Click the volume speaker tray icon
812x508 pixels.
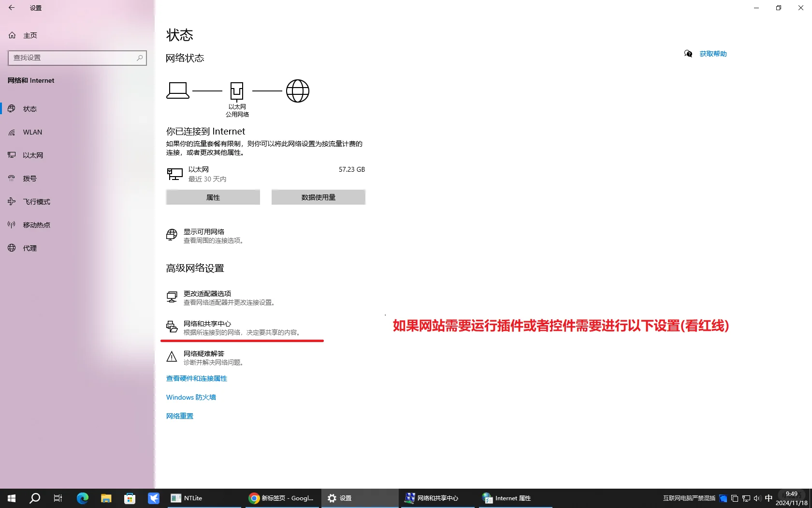[757, 498]
